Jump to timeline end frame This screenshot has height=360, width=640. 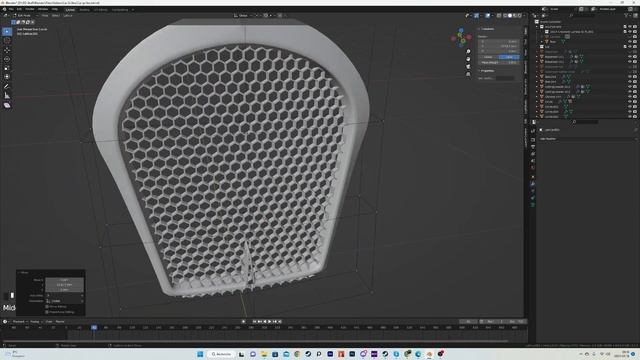280,322
